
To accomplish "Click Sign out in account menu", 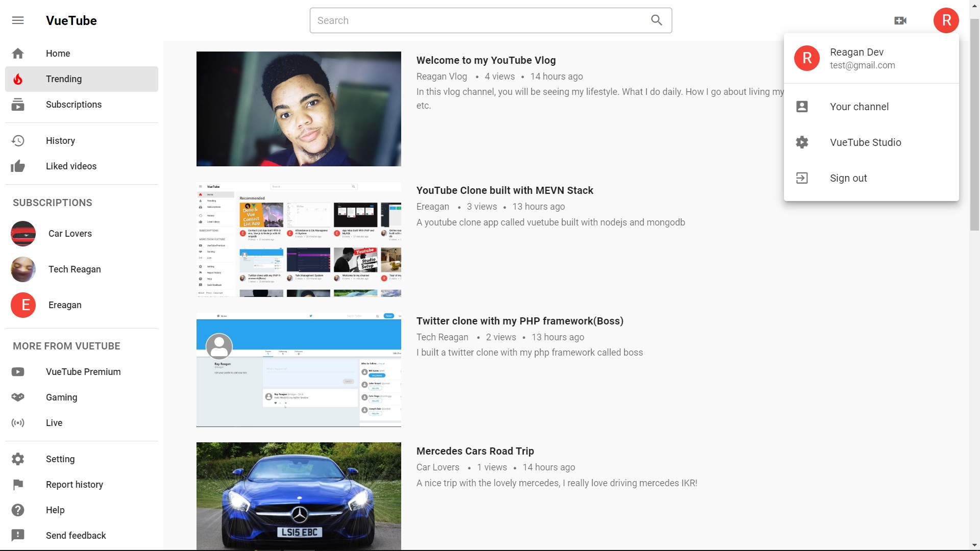I will [848, 178].
